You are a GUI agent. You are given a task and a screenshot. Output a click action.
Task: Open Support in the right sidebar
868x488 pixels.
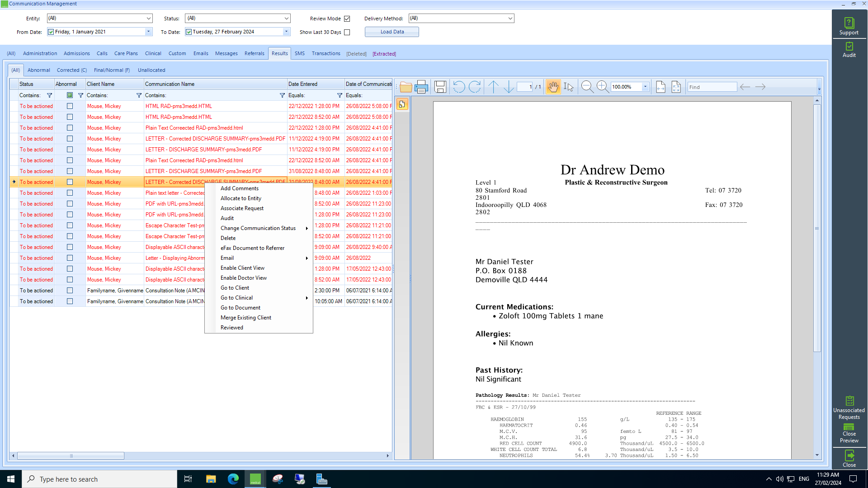849,26
